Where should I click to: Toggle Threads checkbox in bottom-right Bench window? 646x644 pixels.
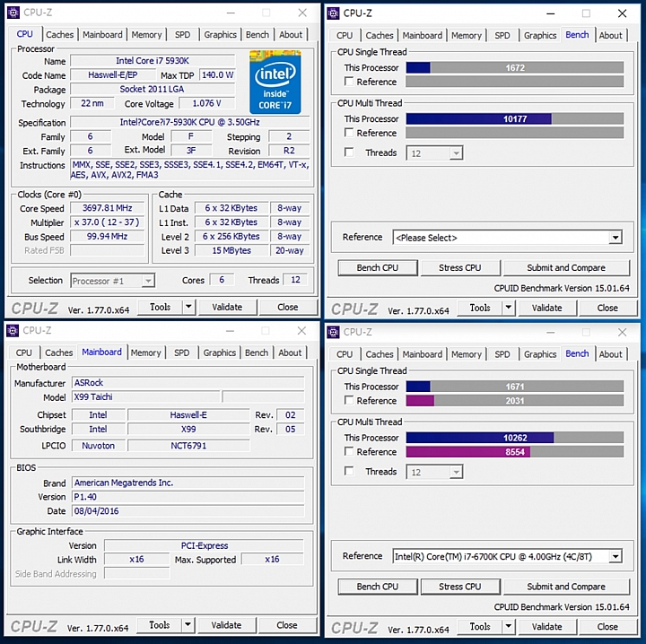pos(349,471)
